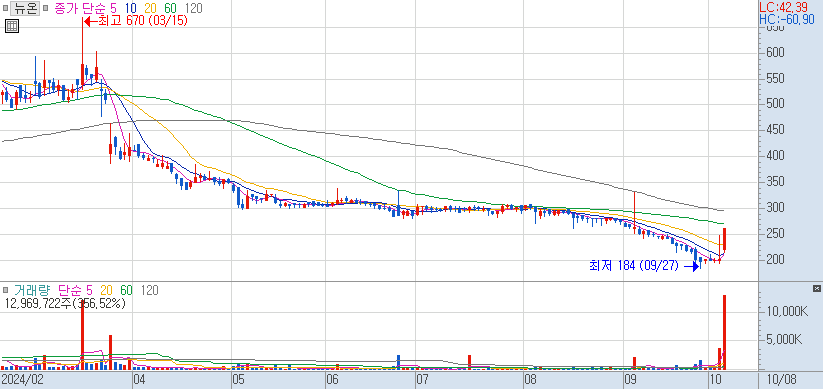823x389 pixels.
Task: Select the orange price legend value 20
Action: coord(151,8)
